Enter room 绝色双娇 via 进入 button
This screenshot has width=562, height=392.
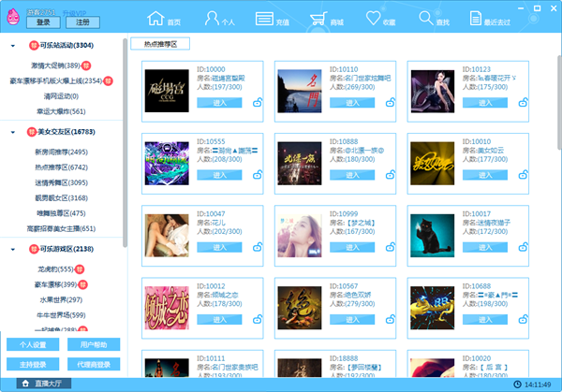click(352, 320)
